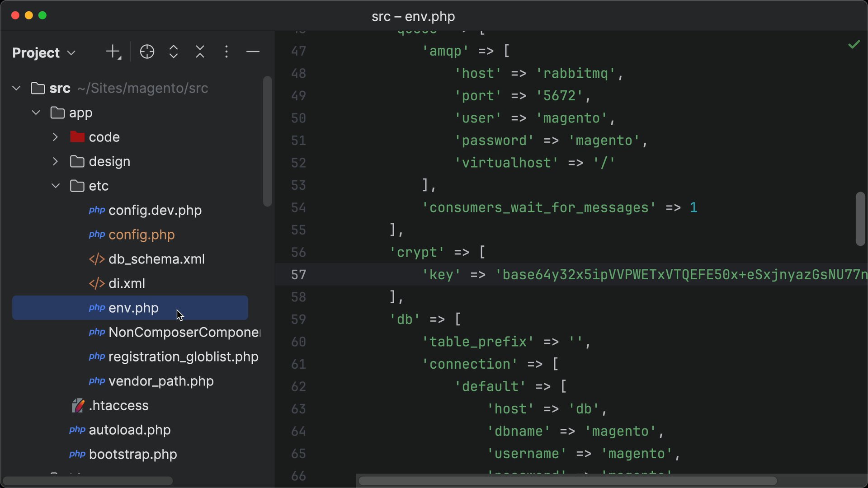Open autoload.php
Viewport: 868px width, 488px height.
coord(130,430)
